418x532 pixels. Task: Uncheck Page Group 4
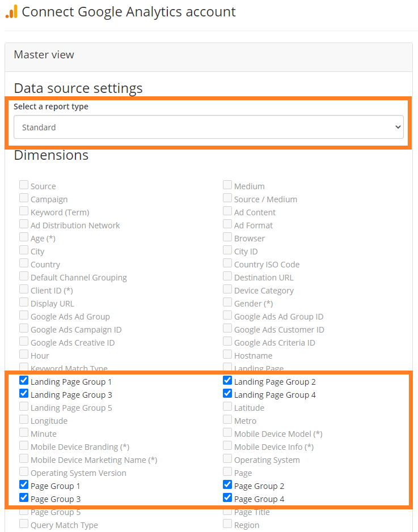pos(227,497)
